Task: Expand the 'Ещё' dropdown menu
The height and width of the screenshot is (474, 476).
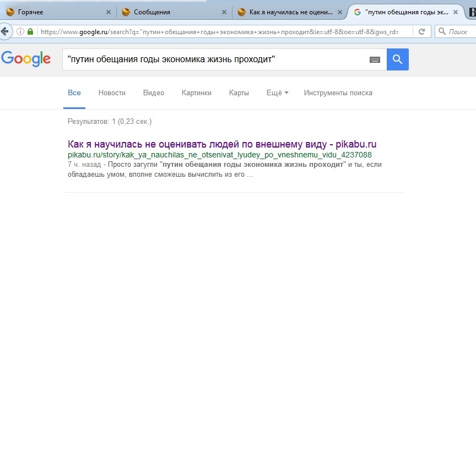Action: [277, 93]
